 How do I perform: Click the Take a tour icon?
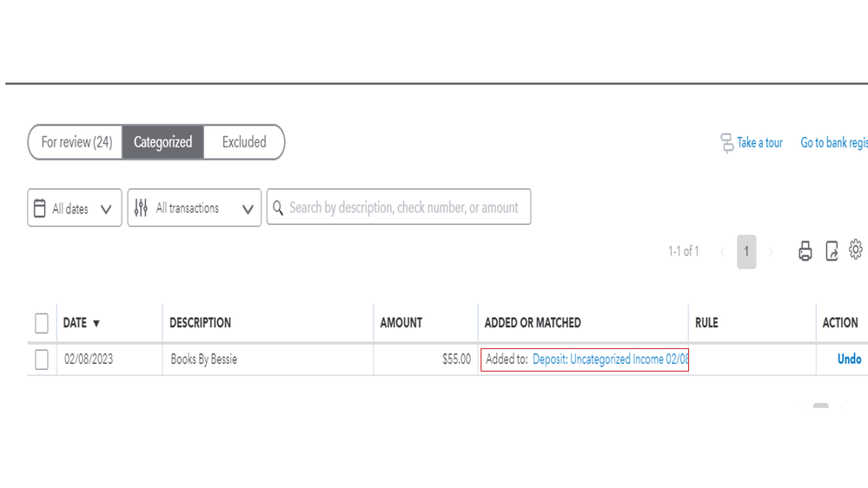pos(727,143)
